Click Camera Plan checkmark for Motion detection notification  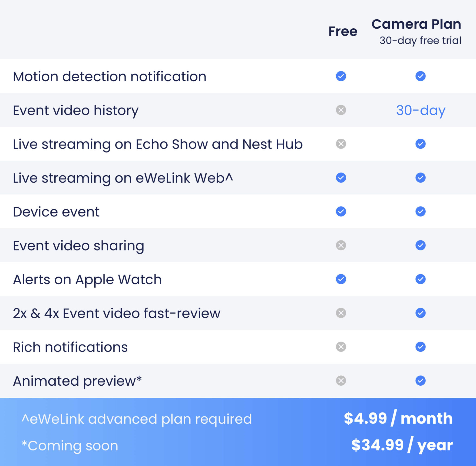[x=420, y=76]
